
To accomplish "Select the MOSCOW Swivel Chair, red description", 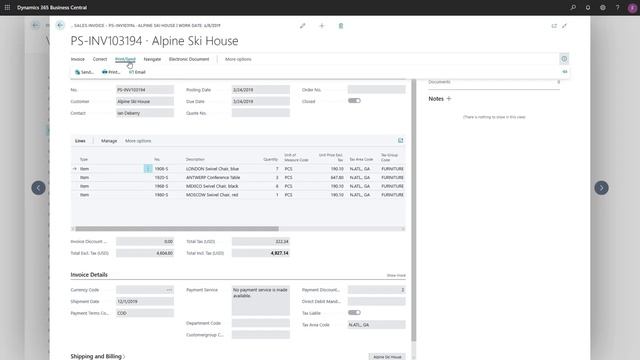I will pos(212,195).
